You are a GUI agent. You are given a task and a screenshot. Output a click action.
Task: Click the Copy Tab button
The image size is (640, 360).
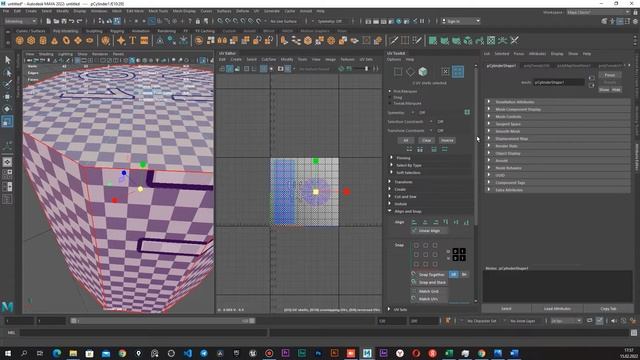click(x=608, y=309)
